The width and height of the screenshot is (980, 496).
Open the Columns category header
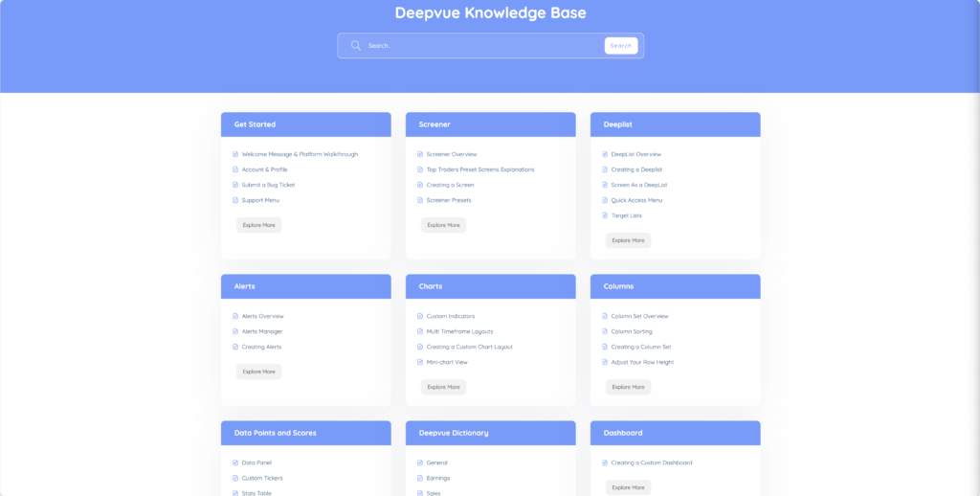click(x=675, y=286)
